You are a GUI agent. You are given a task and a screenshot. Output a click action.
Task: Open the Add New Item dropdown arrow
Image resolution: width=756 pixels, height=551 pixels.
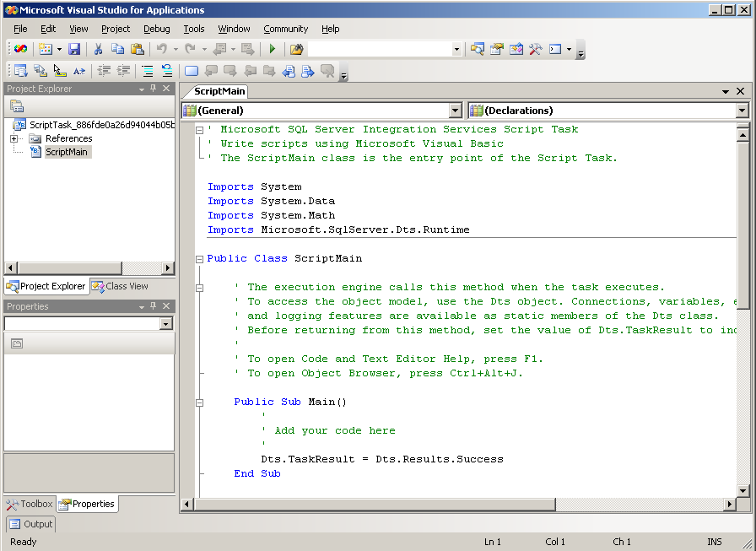click(x=59, y=49)
